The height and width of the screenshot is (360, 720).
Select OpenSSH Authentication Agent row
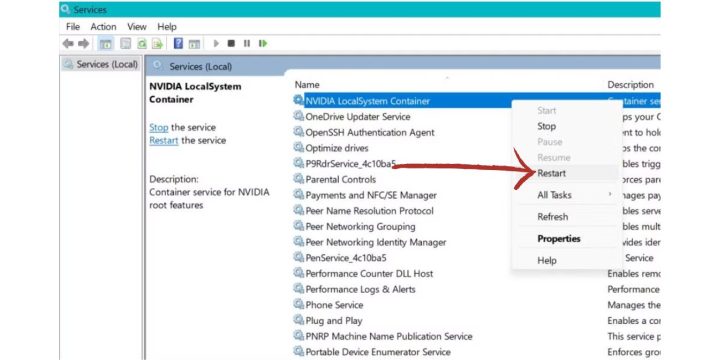click(x=370, y=132)
